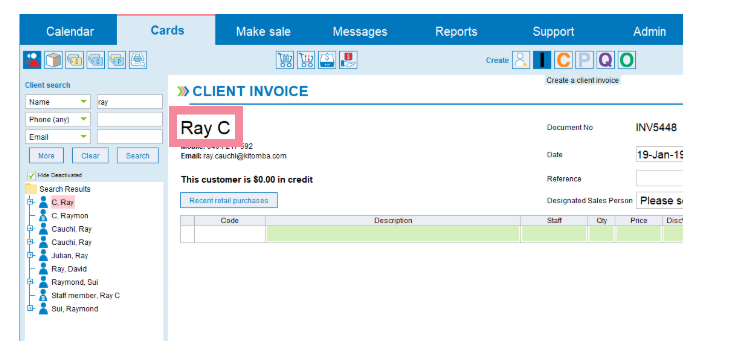
Task: Click the Search button
Action: pyautogui.click(x=138, y=156)
